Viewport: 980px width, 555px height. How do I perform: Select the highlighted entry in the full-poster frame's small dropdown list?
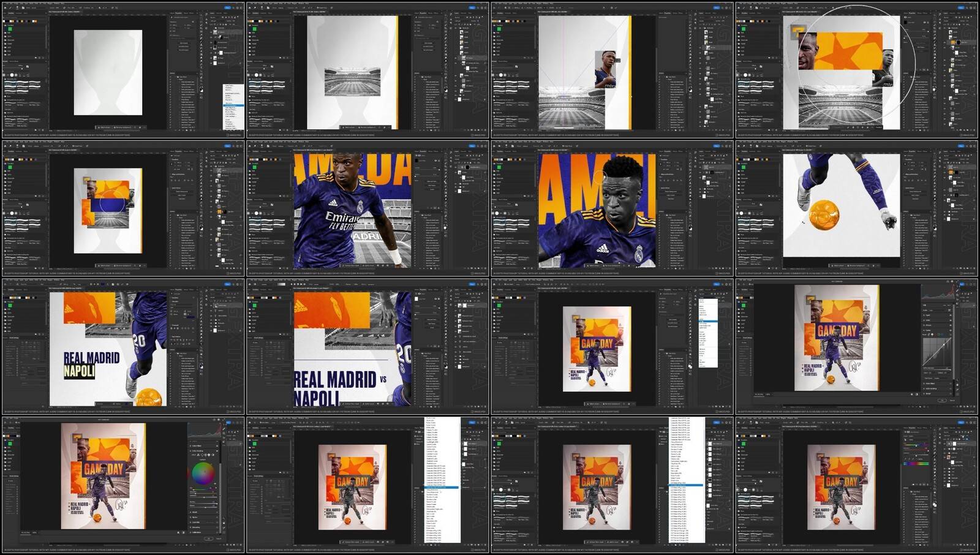[707, 321]
